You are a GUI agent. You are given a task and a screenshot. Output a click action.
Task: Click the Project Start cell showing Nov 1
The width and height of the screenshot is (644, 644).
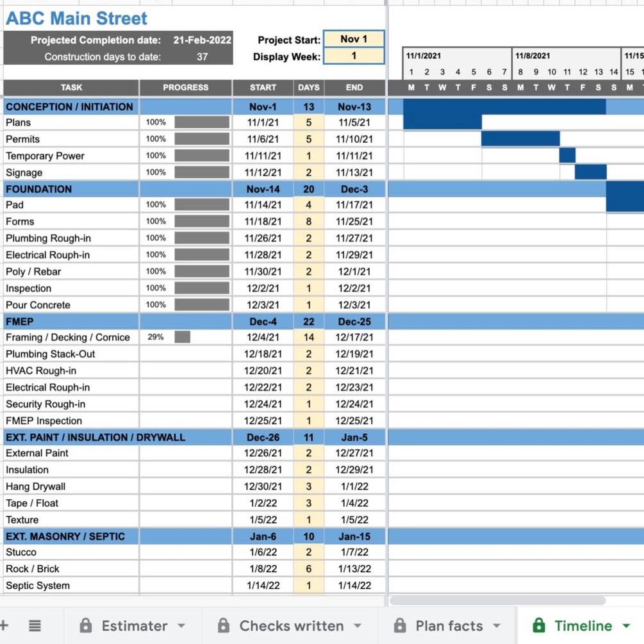[x=354, y=39]
